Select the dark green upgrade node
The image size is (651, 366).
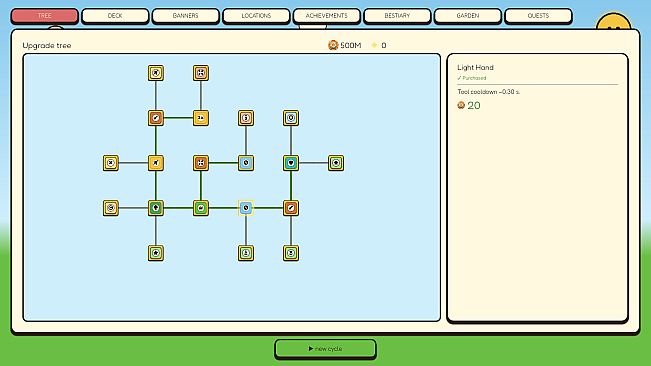point(156,208)
